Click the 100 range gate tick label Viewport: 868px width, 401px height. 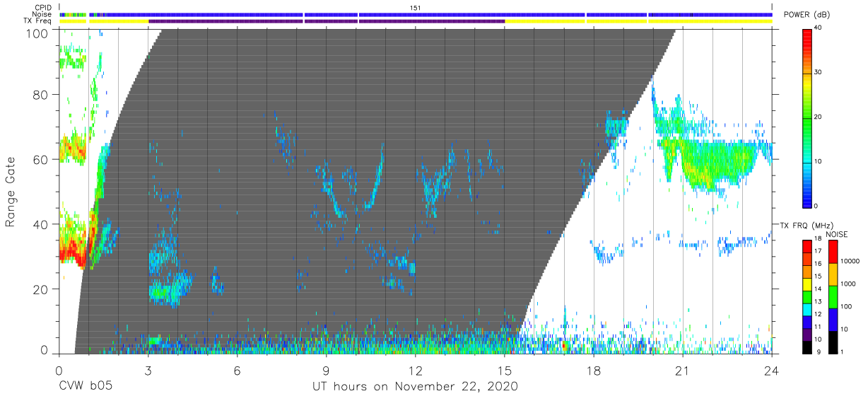coord(38,33)
